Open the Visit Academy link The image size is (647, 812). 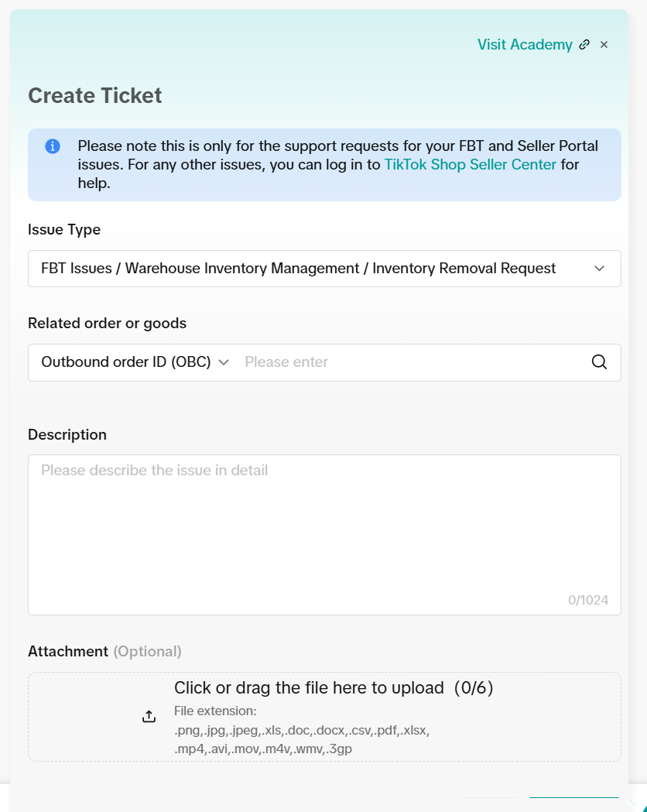524,45
